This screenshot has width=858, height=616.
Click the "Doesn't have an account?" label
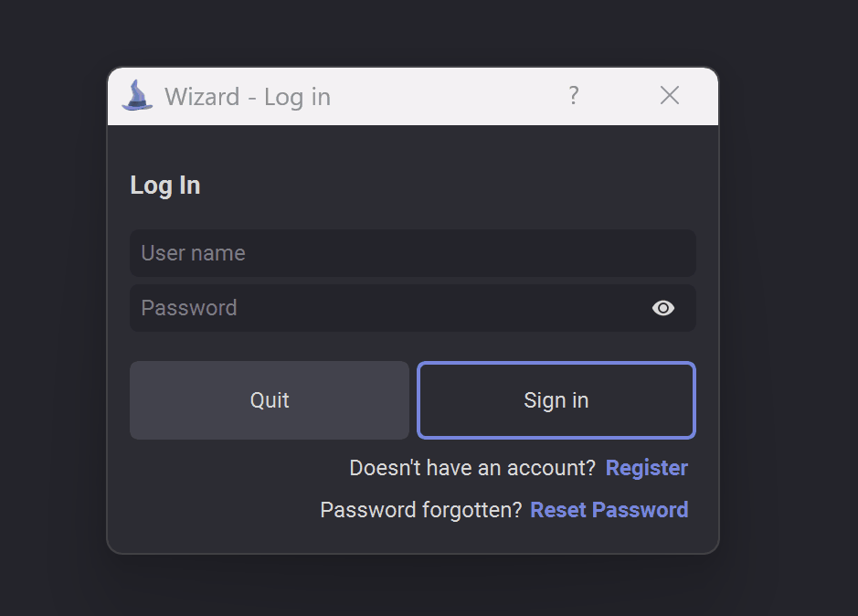472,468
